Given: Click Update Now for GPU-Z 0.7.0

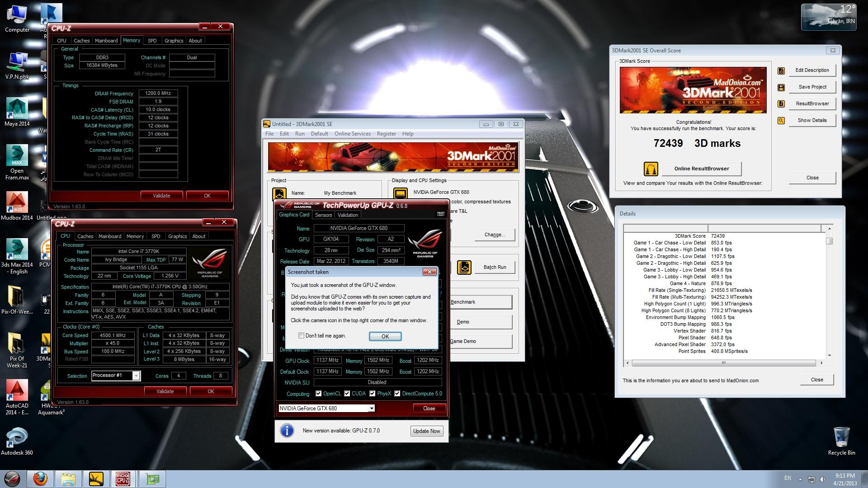Looking at the screenshot, I should click(x=426, y=431).
